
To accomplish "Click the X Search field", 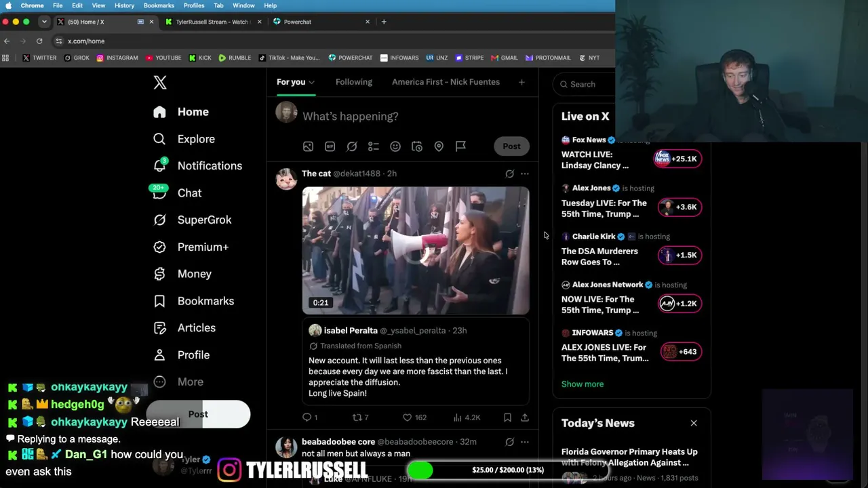I will click(x=585, y=84).
